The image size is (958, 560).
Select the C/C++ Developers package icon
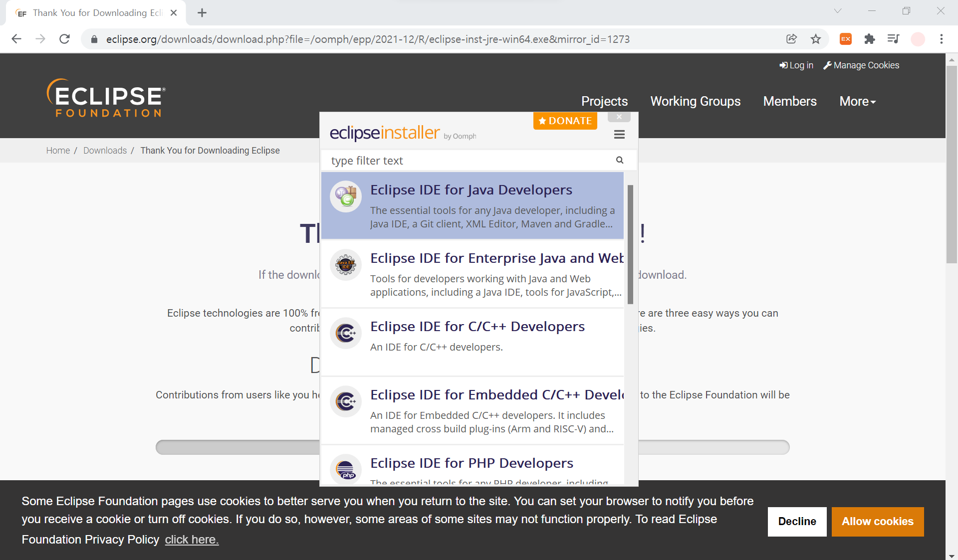coord(346,333)
